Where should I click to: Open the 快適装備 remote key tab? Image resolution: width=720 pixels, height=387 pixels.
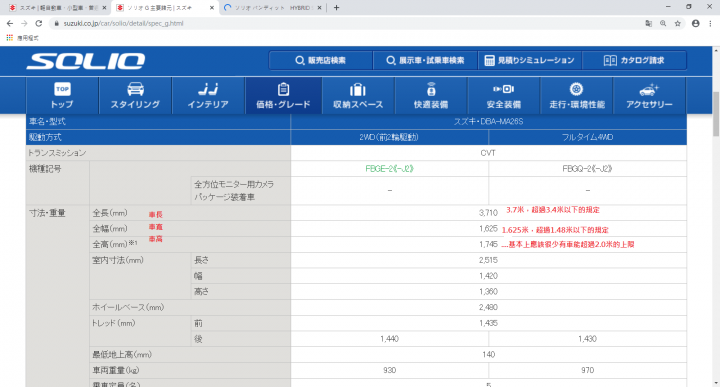[x=431, y=95]
